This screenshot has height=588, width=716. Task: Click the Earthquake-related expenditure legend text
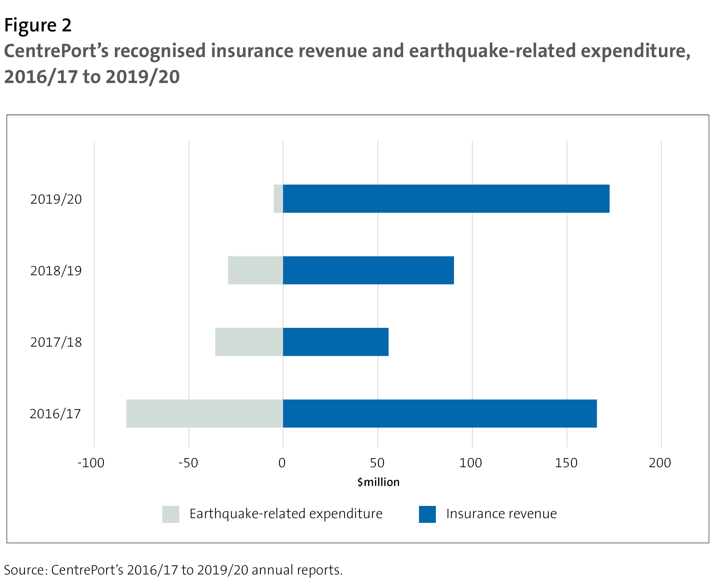click(x=286, y=514)
